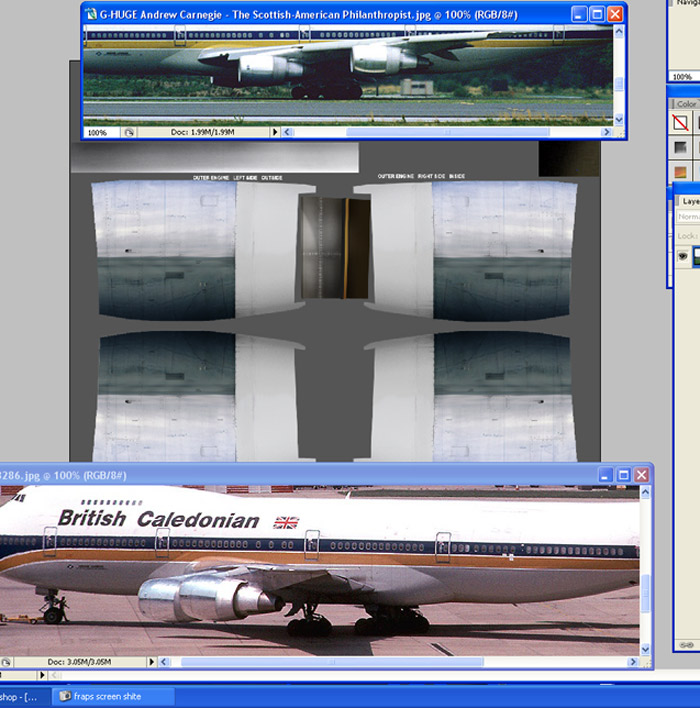Maximize the British Caledonian image window
Viewport: 700px width, 708px height.
[622, 475]
